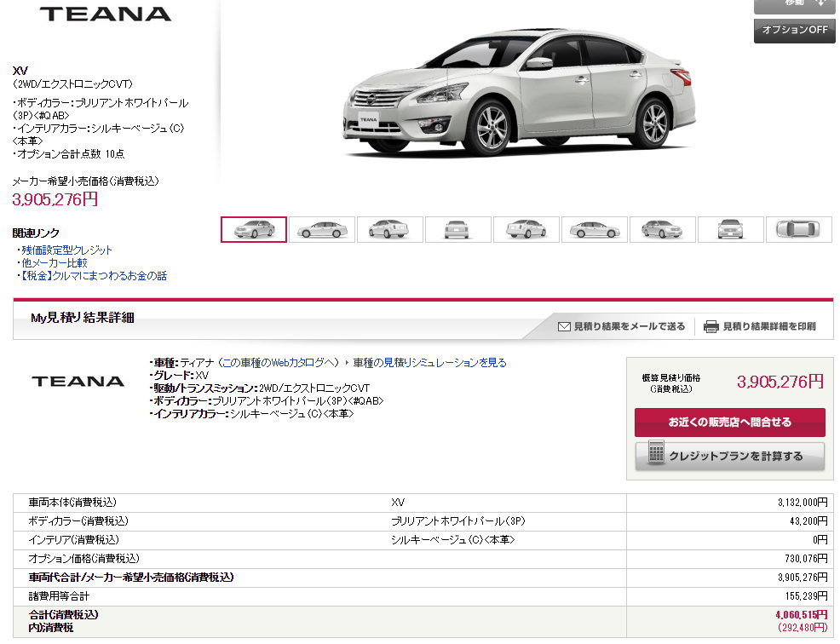Click クレジットプランを計算する button
Image resolution: width=840 pixels, height=644 pixels.
729,456
